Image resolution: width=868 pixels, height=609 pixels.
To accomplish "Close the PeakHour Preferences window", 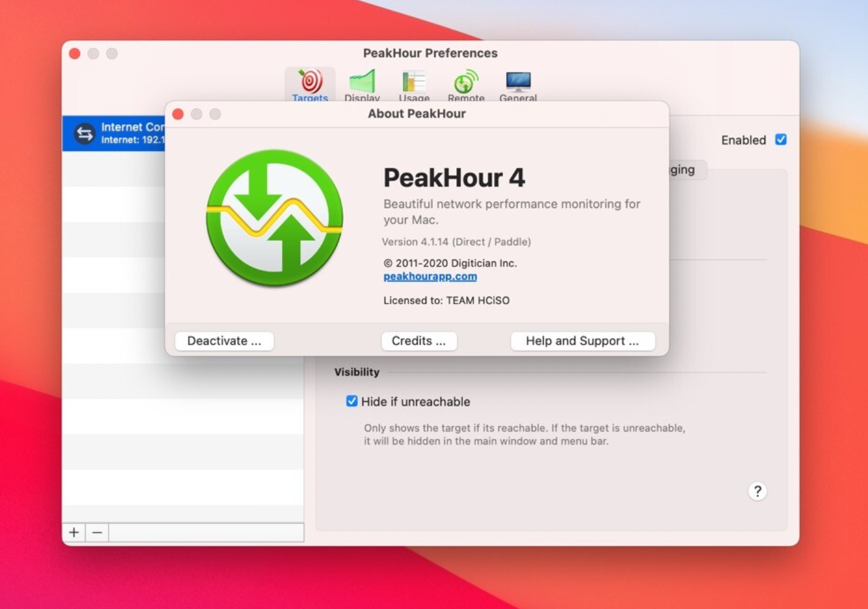I will [x=75, y=53].
